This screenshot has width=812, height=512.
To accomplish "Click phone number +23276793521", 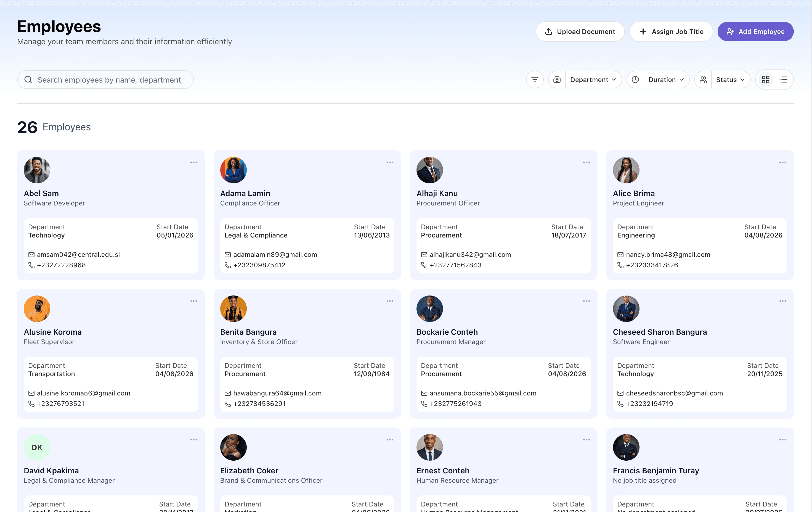I will point(61,404).
